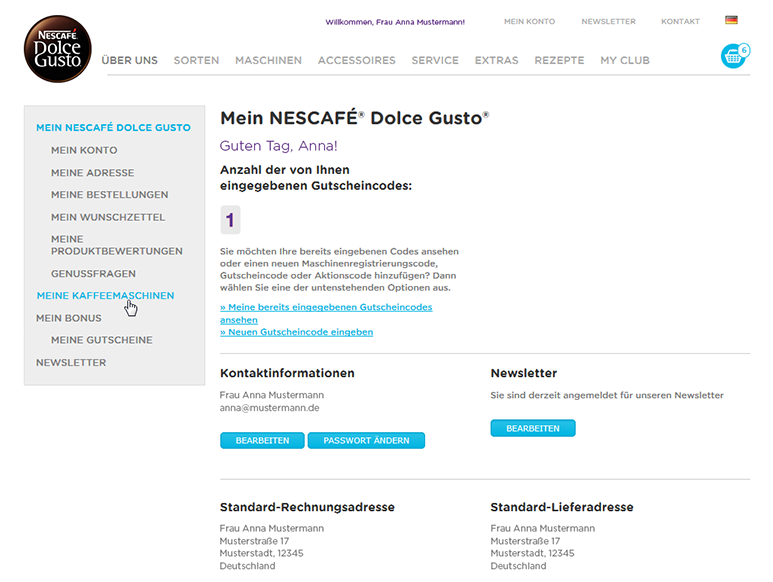
Task: Click the PASSWORT ÄNDERN button
Action: coord(366,441)
